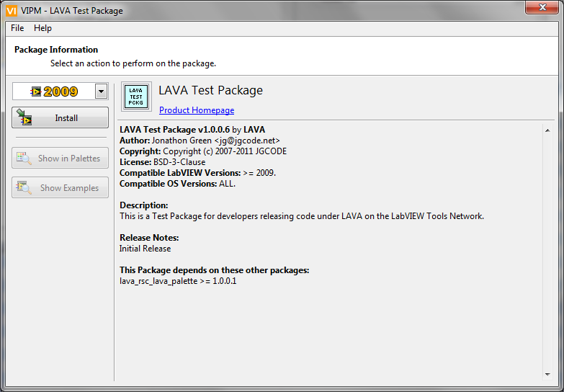Close the VIPM window
The height and width of the screenshot is (392, 564).
542,7
